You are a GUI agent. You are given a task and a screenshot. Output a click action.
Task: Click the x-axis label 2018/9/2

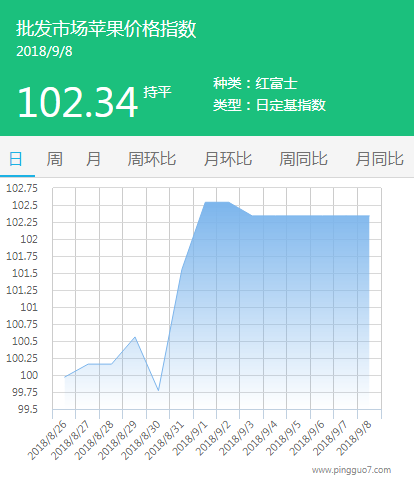tap(214, 438)
